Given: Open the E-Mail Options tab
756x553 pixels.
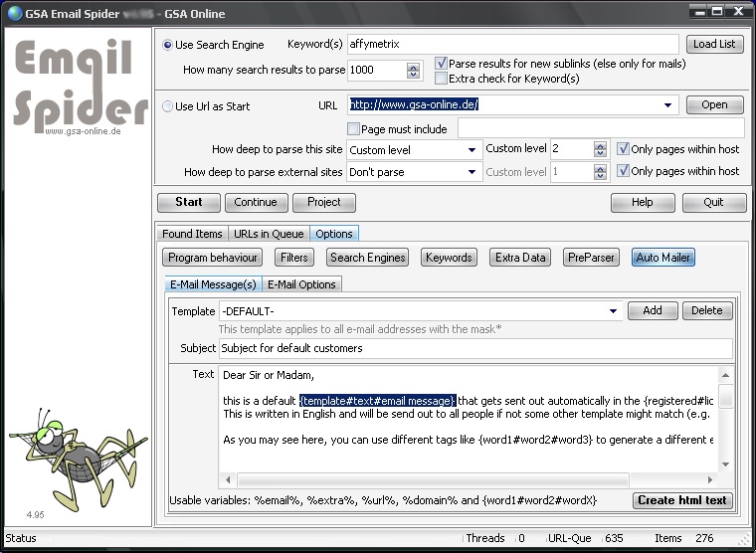Looking at the screenshot, I should click(x=301, y=284).
